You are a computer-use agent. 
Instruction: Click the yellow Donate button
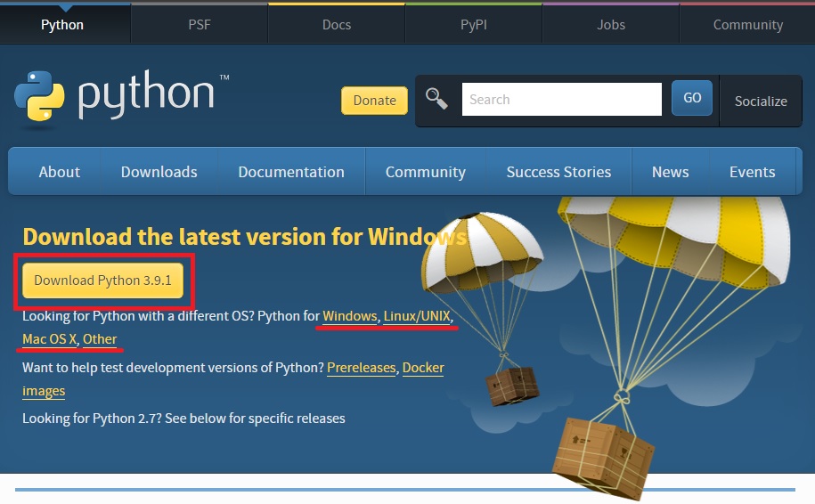[374, 101]
